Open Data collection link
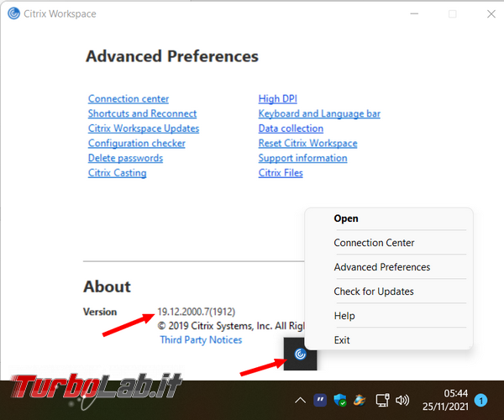The width and height of the screenshot is (504, 420). coord(291,129)
